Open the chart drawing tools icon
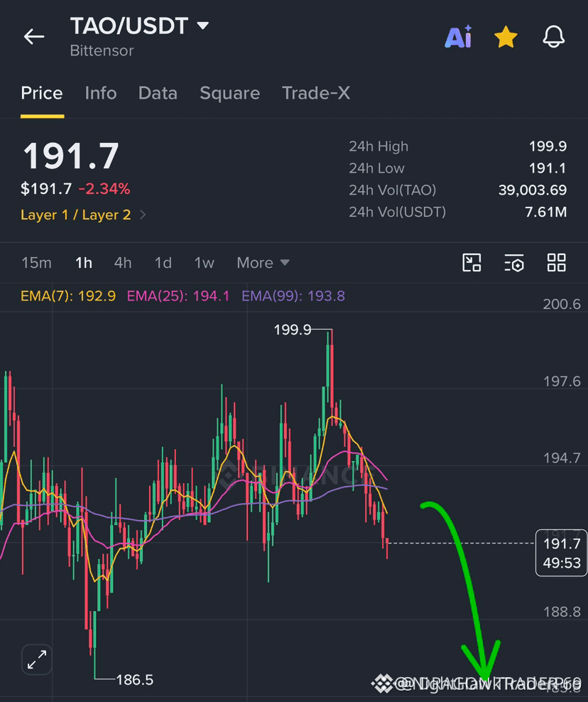The image size is (588, 702). 472,262
